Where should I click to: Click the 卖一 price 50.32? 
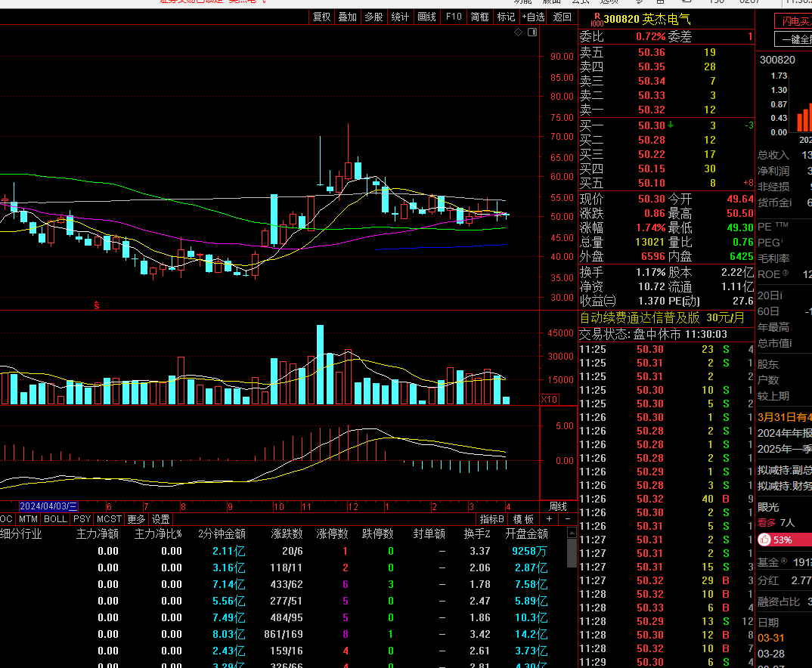point(652,110)
